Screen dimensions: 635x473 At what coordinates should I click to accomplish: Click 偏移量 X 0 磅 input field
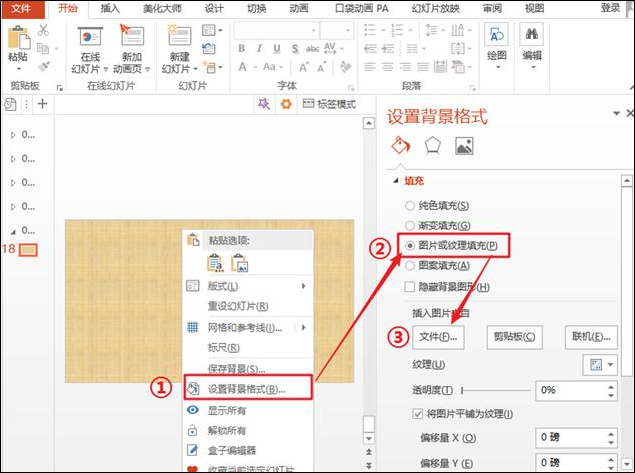571,438
